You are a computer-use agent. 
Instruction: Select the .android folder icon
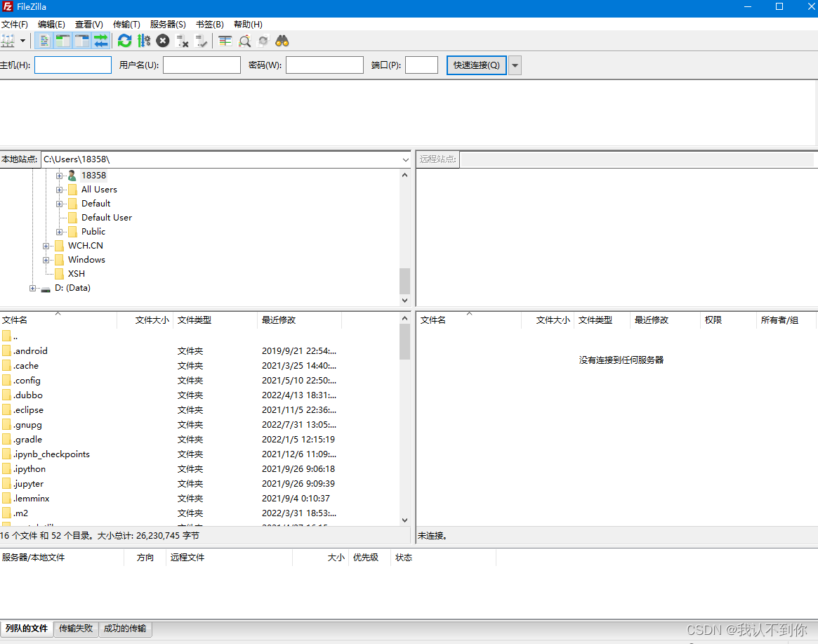pos(6,350)
